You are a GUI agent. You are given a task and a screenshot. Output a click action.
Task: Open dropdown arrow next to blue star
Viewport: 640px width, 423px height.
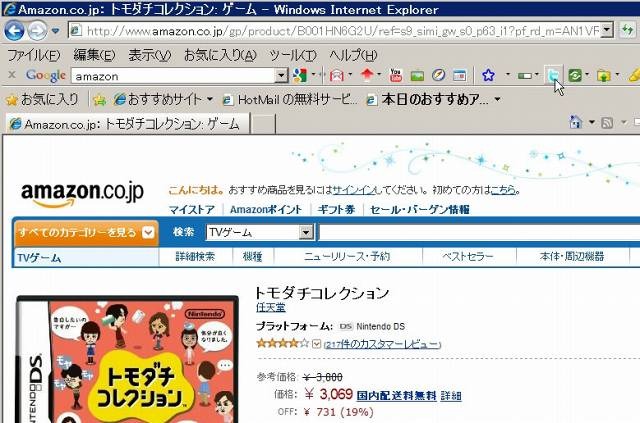click(508, 75)
